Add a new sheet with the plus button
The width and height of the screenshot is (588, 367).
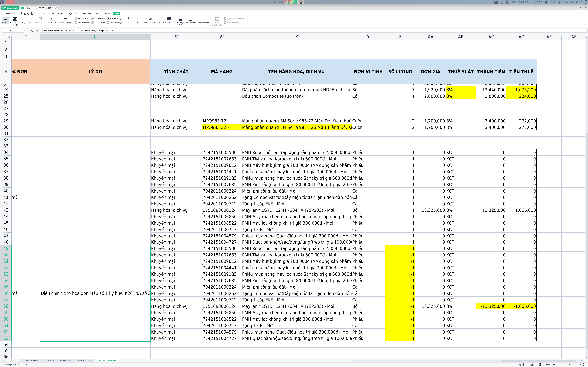pyautogui.click(x=120, y=361)
